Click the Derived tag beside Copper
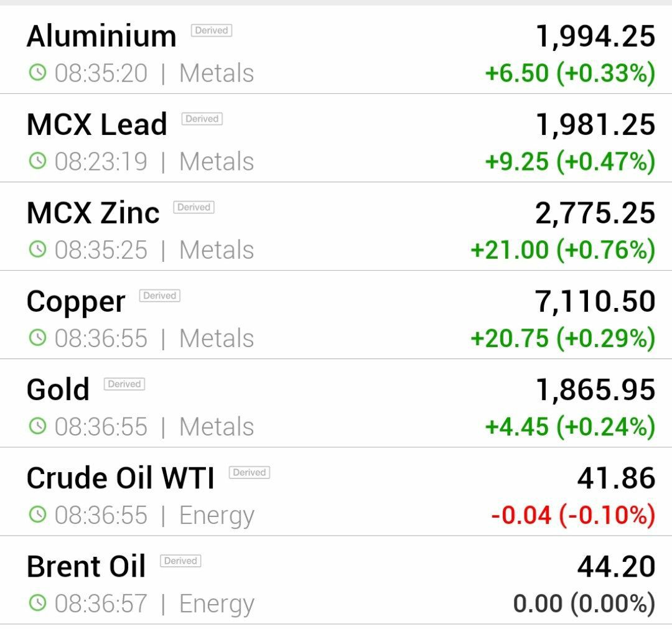This screenshot has width=672, height=629. [x=159, y=296]
